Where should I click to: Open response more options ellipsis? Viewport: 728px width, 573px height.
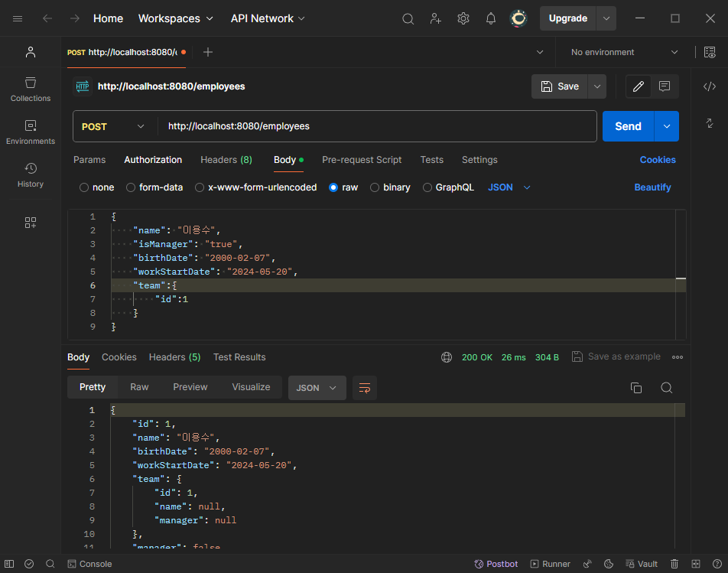678,357
